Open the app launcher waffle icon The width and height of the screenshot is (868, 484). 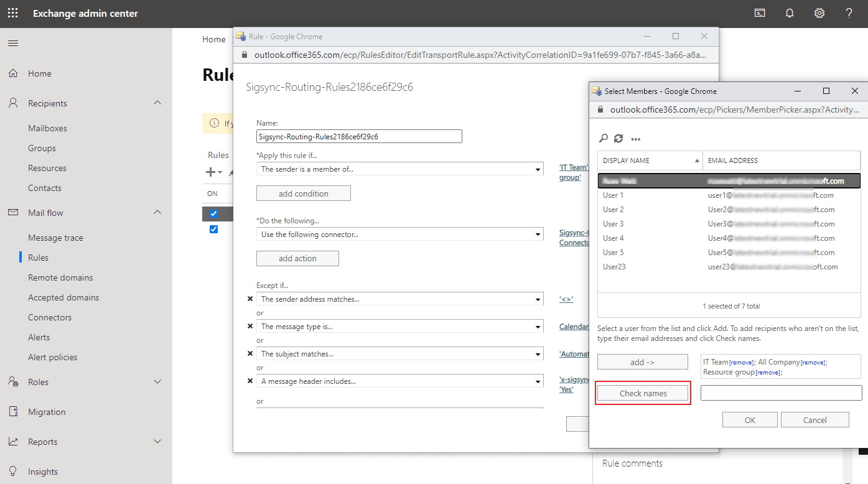tap(13, 13)
